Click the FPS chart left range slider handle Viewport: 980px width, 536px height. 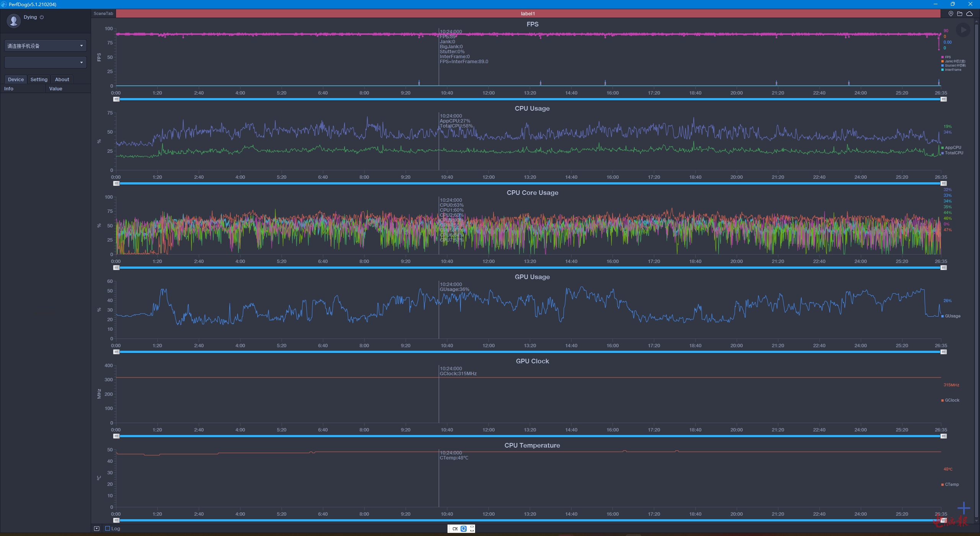click(x=116, y=99)
